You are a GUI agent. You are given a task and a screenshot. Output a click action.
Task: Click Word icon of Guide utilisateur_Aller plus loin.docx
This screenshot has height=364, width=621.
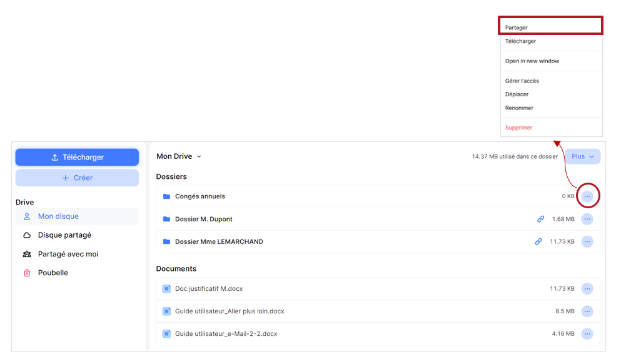coord(167,311)
